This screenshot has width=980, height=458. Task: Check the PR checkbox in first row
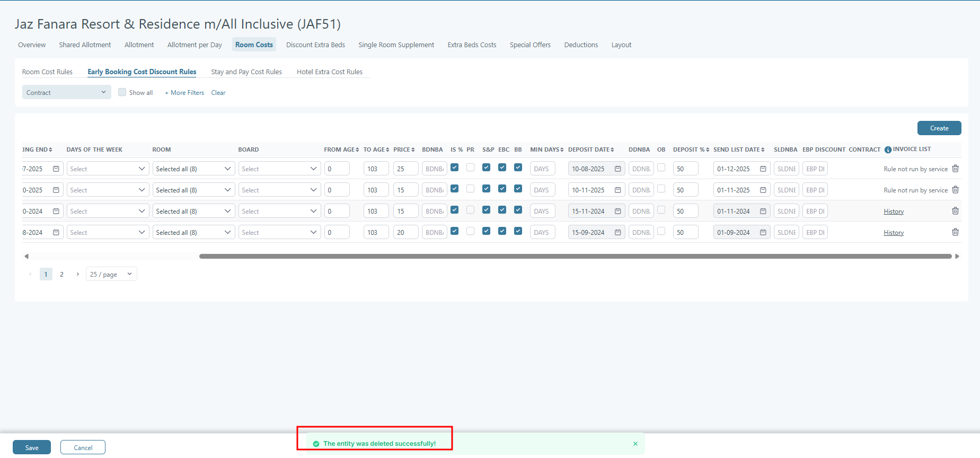click(470, 168)
